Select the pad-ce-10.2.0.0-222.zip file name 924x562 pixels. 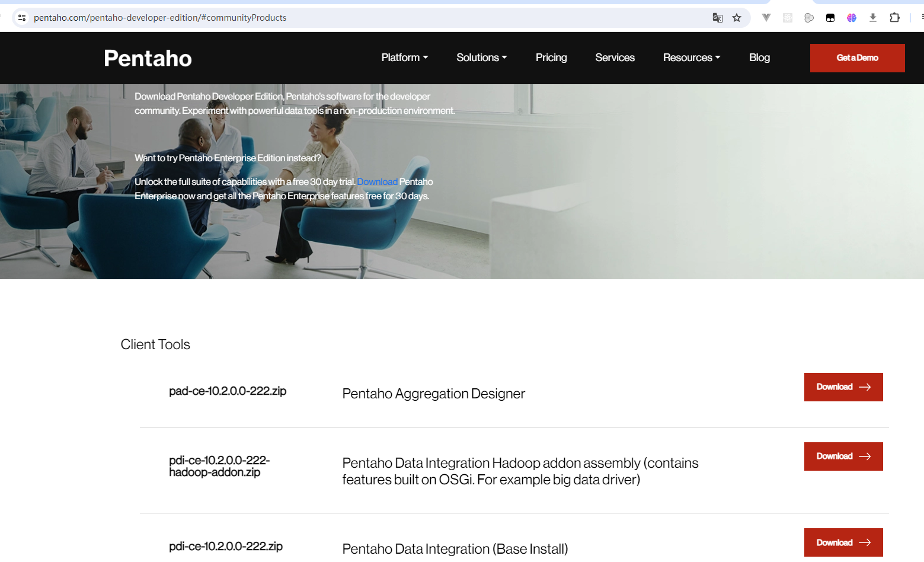pos(228,391)
